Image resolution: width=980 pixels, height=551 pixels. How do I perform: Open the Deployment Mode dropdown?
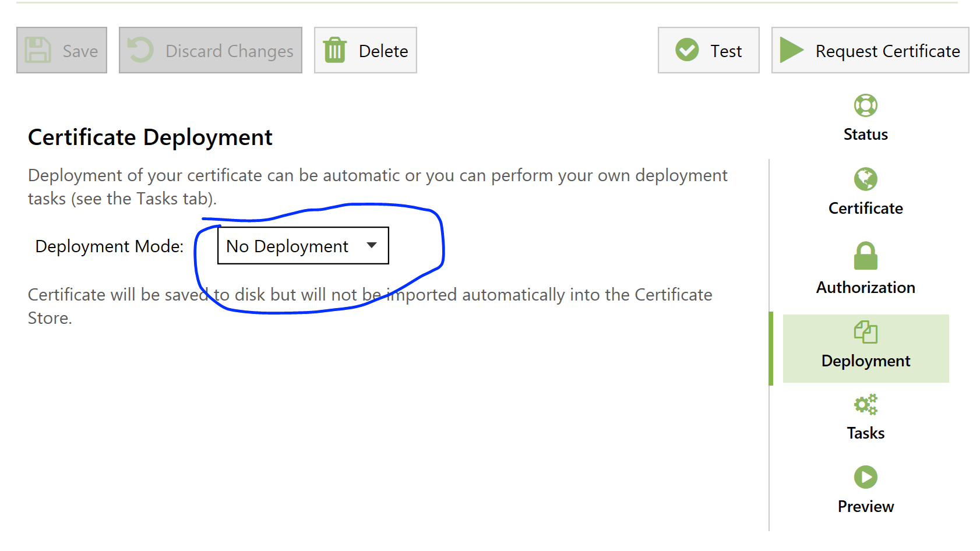point(302,246)
